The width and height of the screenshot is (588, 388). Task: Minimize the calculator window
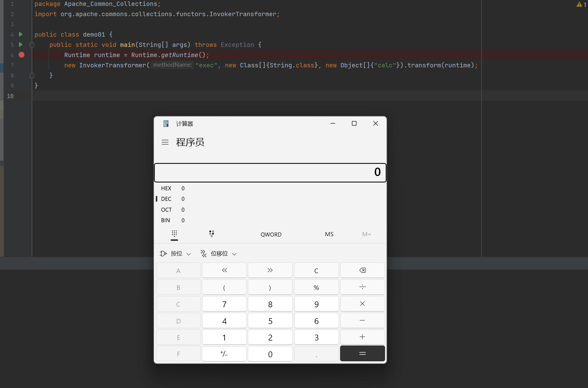(x=333, y=124)
